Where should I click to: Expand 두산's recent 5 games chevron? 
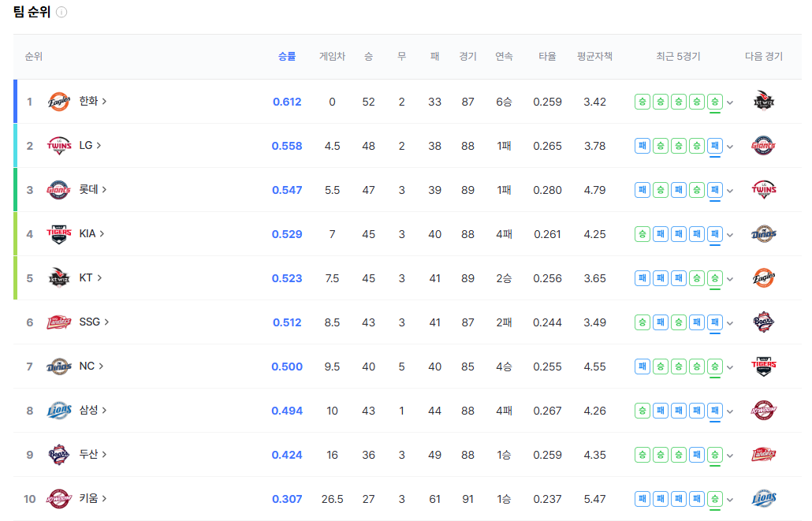730,456
